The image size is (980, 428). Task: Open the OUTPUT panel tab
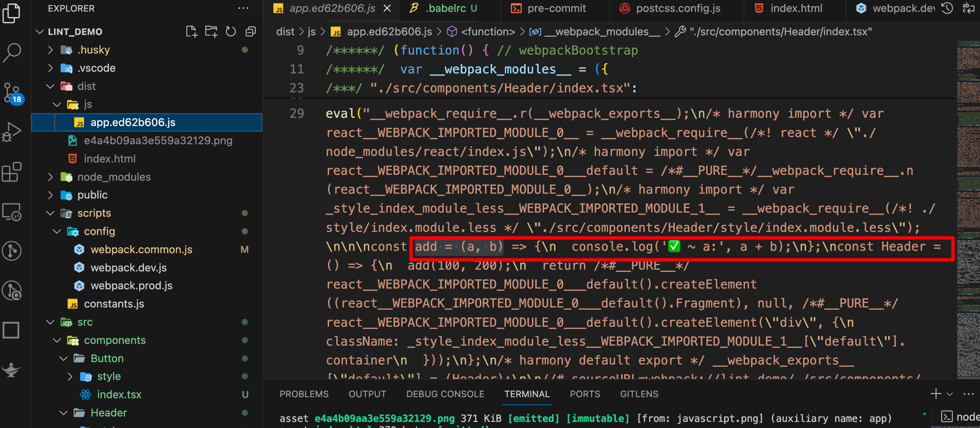tap(367, 394)
